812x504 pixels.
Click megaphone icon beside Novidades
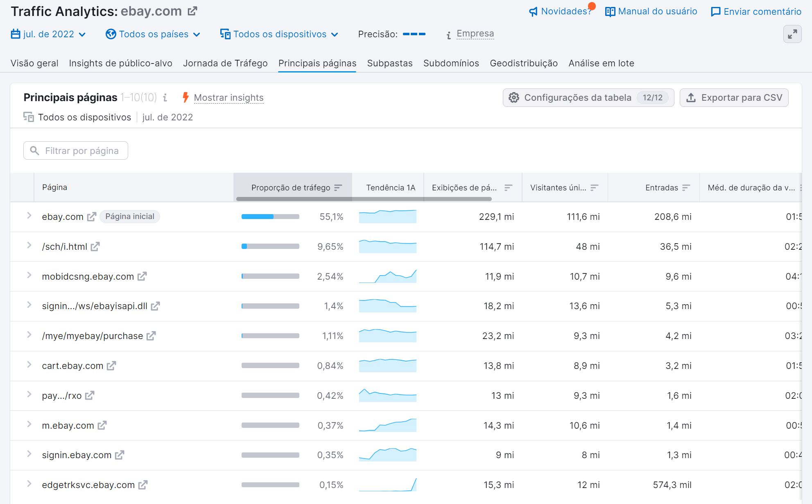coord(533,11)
